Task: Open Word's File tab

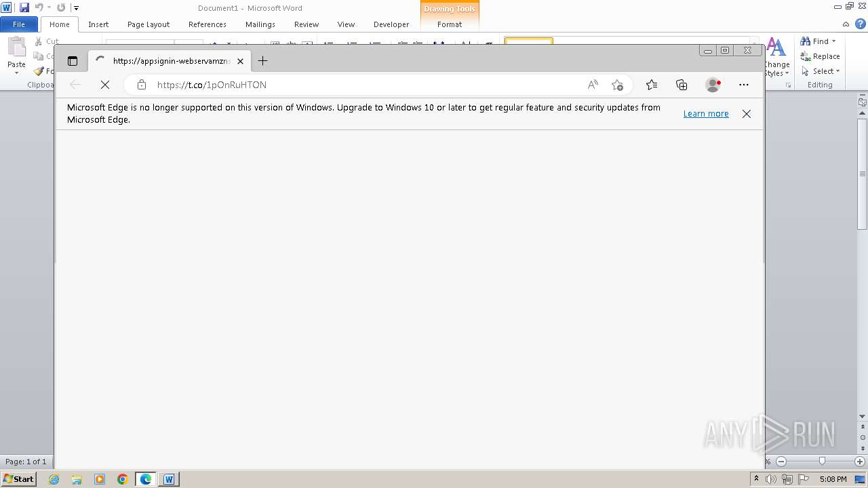Action: [x=19, y=24]
